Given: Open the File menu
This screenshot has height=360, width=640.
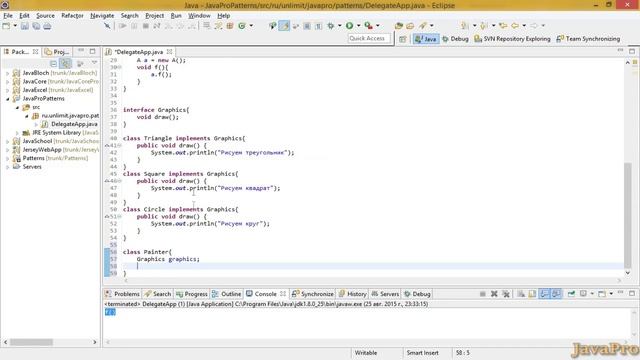Looking at the screenshot, I should 8,16.
